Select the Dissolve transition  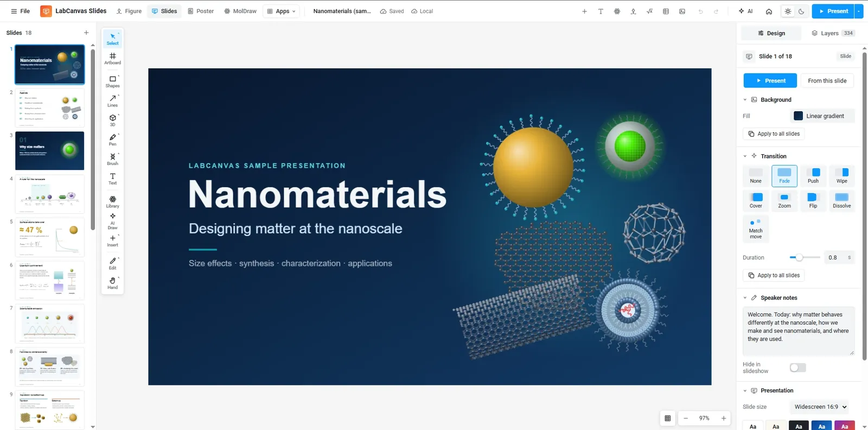pos(842,201)
